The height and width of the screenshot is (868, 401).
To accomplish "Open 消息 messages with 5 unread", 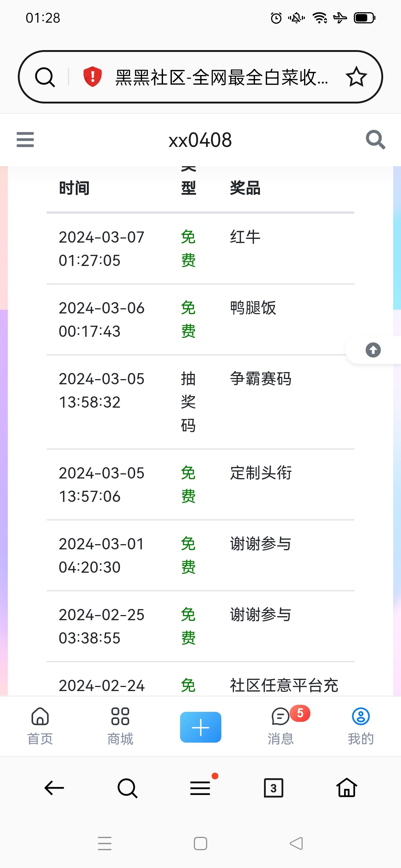I will (x=281, y=726).
